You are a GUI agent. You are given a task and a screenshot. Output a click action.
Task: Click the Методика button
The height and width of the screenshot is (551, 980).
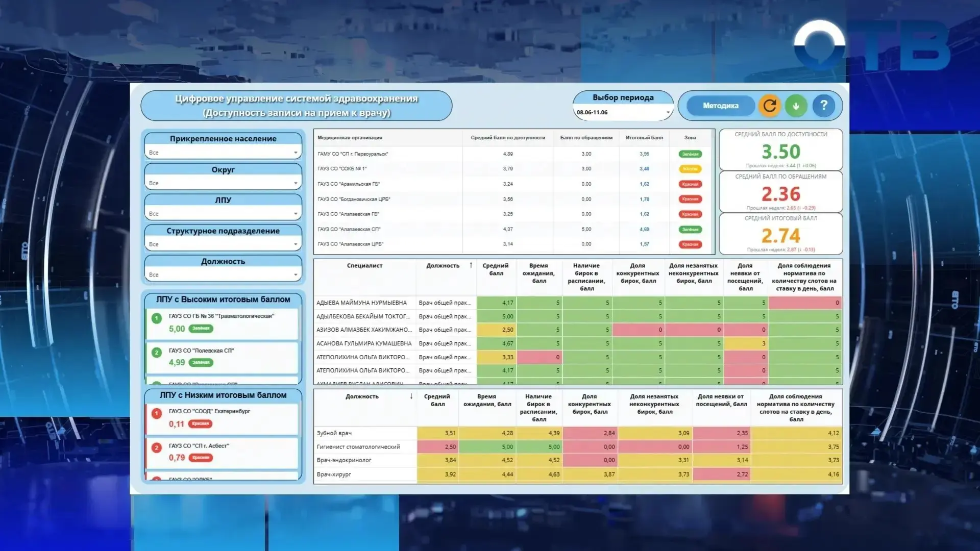pyautogui.click(x=720, y=106)
